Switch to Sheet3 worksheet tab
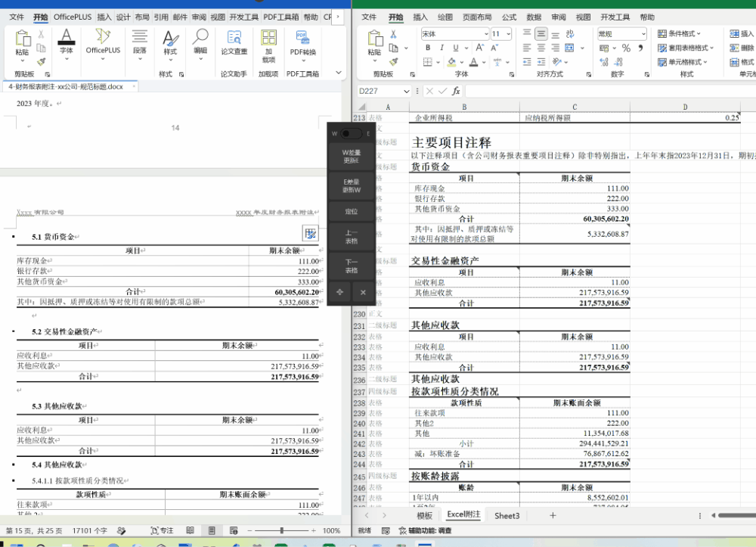 coord(507,516)
